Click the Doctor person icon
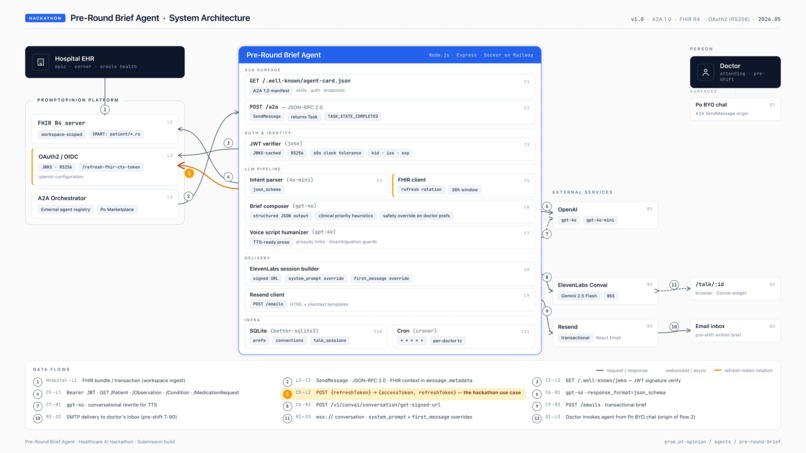 tap(705, 73)
